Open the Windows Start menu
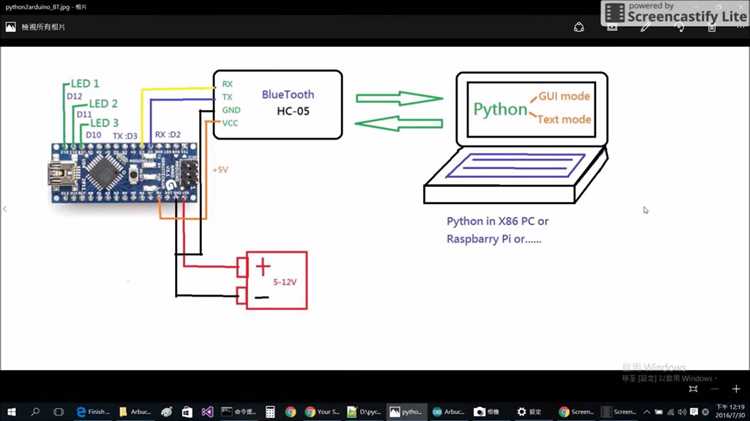750x421 pixels. click(11, 412)
